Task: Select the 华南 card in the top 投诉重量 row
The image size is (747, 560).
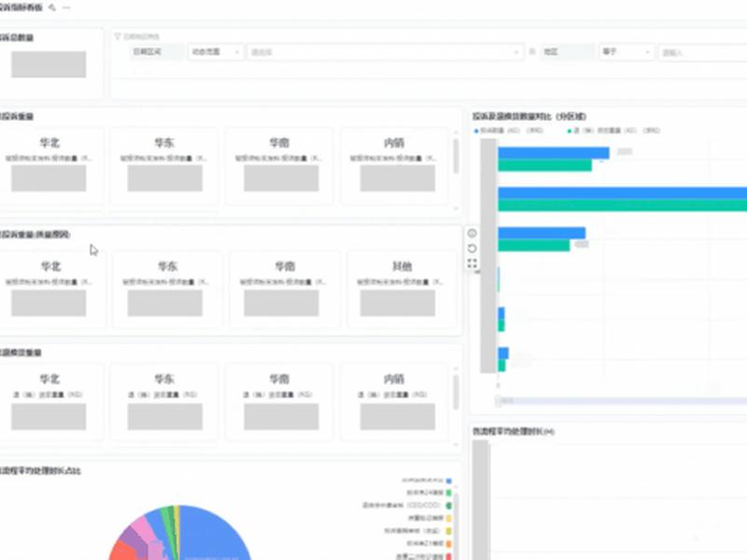Action: tap(280, 166)
